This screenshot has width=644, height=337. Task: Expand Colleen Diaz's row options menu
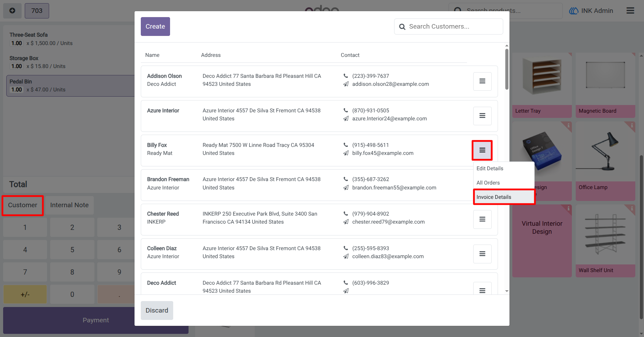tap(482, 254)
